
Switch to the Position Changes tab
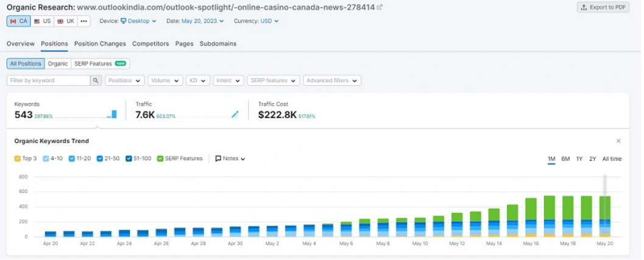[x=100, y=44]
